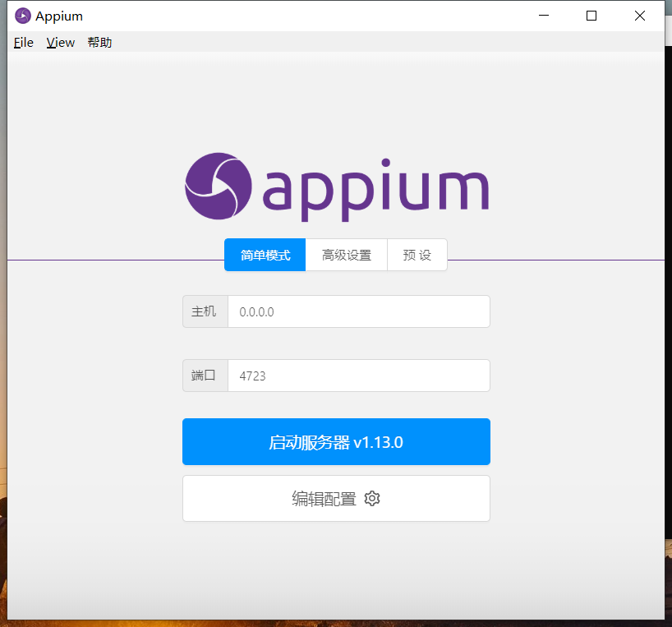672x627 pixels.
Task: Open the gear icon next to 编辑配置
Action: [372, 498]
